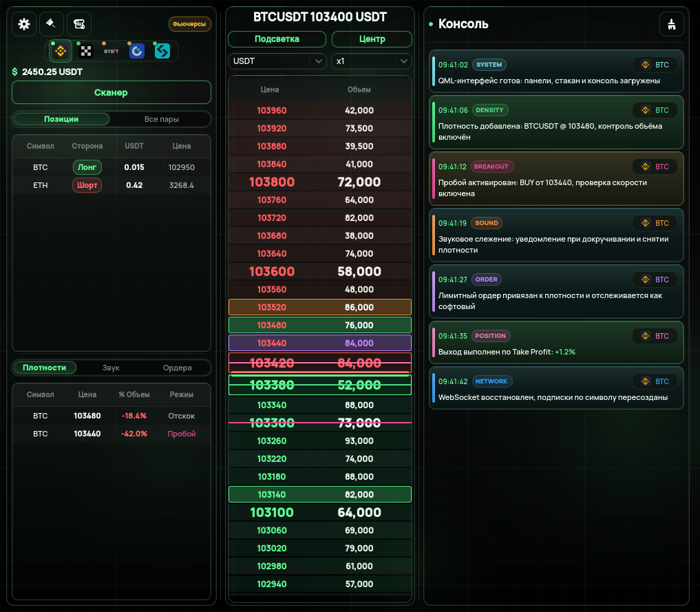Click BTC badge on NETWORK console entry
The width and height of the screenshot is (700, 612).
pyautogui.click(x=655, y=381)
